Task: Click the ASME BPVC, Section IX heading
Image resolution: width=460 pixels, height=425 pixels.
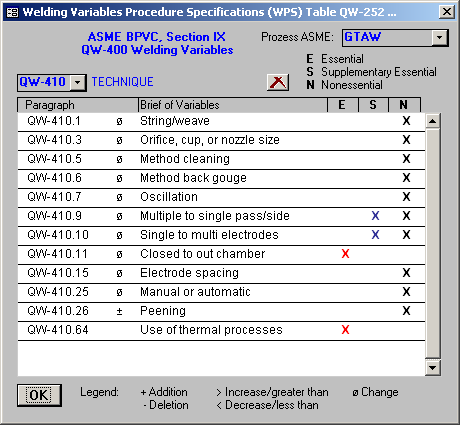Action: (157, 37)
